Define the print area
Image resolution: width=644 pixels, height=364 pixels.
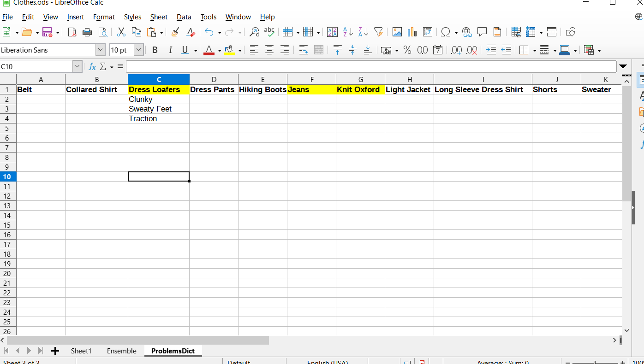coord(516,32)
